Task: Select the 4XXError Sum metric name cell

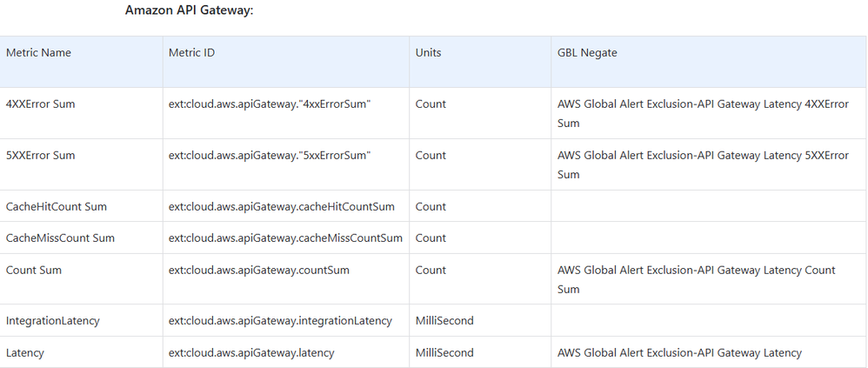Action: [40, 104]
